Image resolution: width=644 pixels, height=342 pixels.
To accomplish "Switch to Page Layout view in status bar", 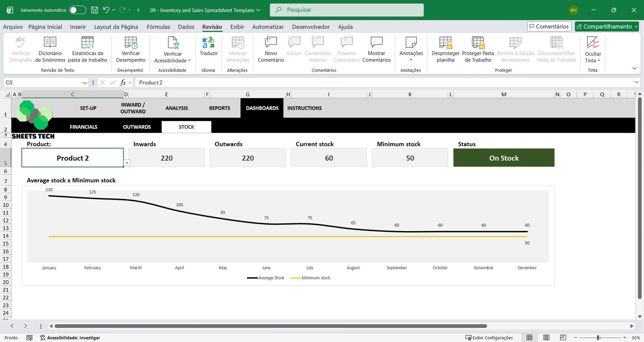I will (546, 338).
